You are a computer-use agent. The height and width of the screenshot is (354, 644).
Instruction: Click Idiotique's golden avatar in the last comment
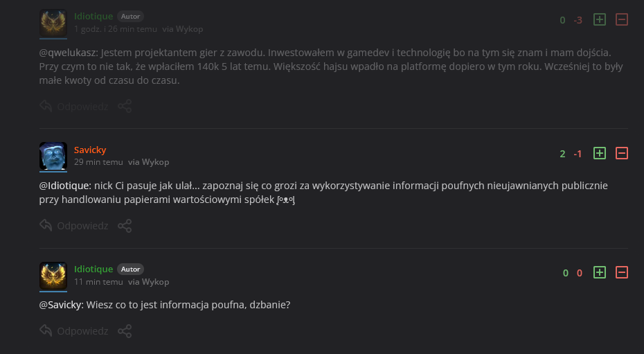[x=53, y=276]
